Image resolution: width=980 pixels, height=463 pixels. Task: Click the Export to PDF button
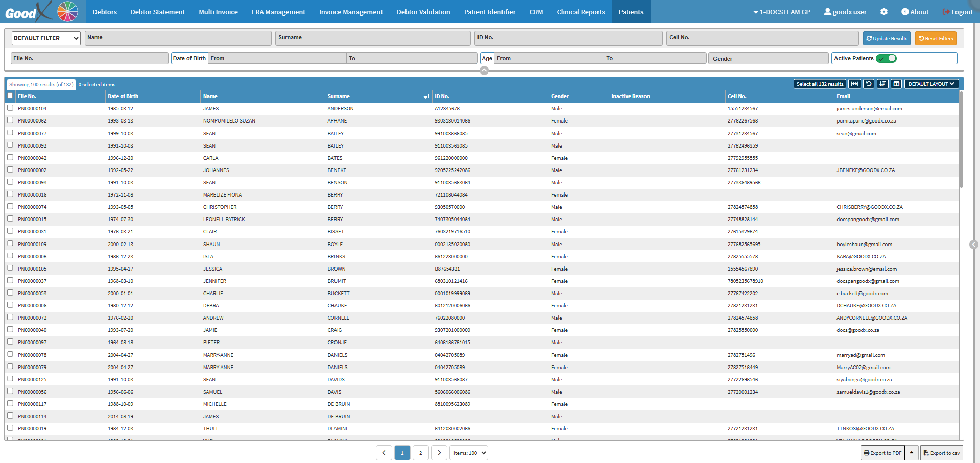(882, 453)
